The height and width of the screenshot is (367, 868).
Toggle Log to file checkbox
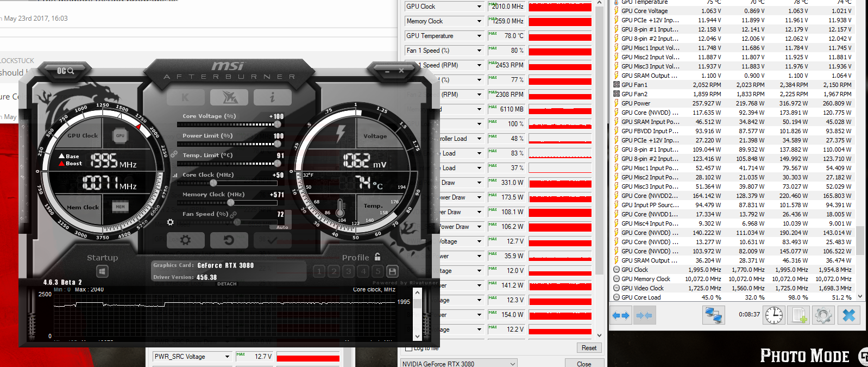(409, 348)
